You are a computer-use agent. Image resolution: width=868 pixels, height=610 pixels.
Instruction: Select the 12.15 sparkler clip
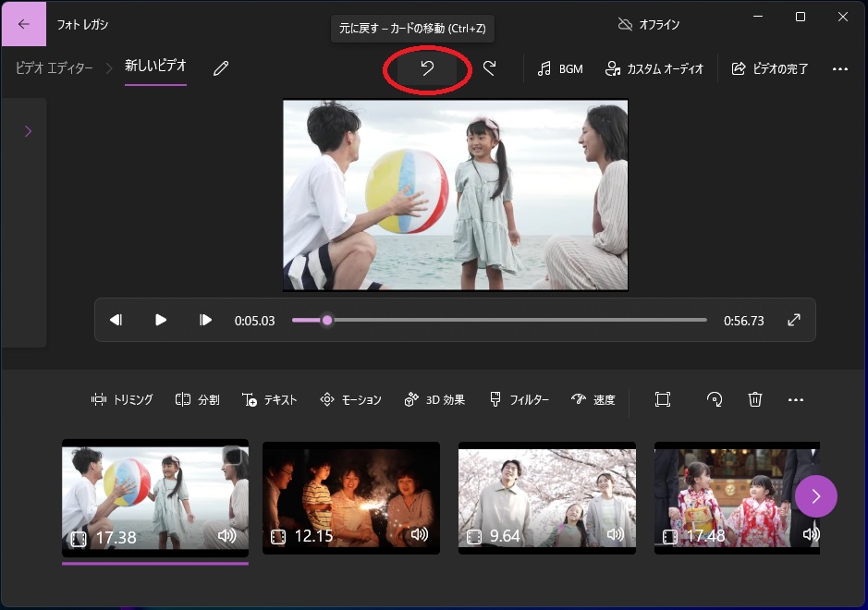pos(351,498)
